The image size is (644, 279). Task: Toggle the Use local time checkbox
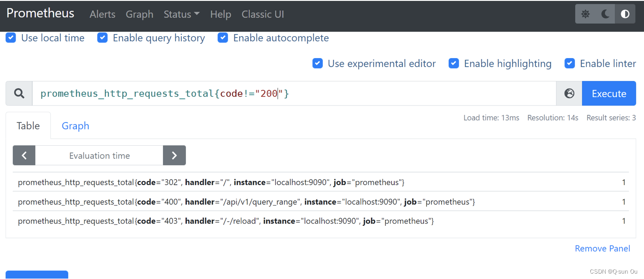pyautogui.click(x=11, y=38)
